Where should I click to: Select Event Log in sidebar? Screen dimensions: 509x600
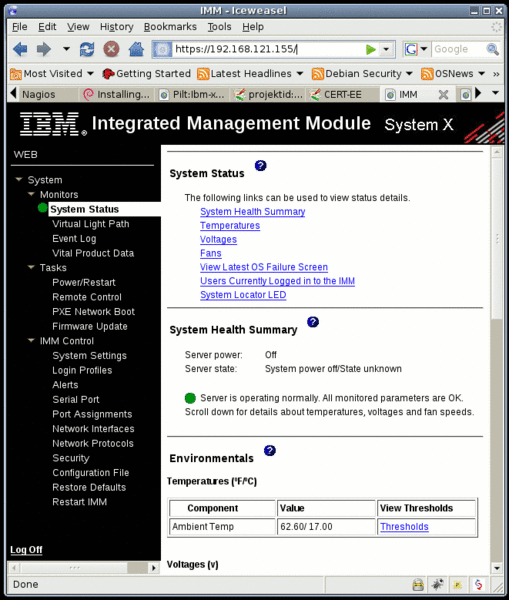coord(74,238)
